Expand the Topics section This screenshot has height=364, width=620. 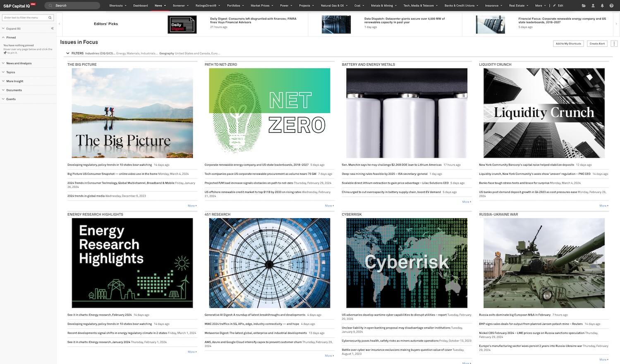[9, 72]
